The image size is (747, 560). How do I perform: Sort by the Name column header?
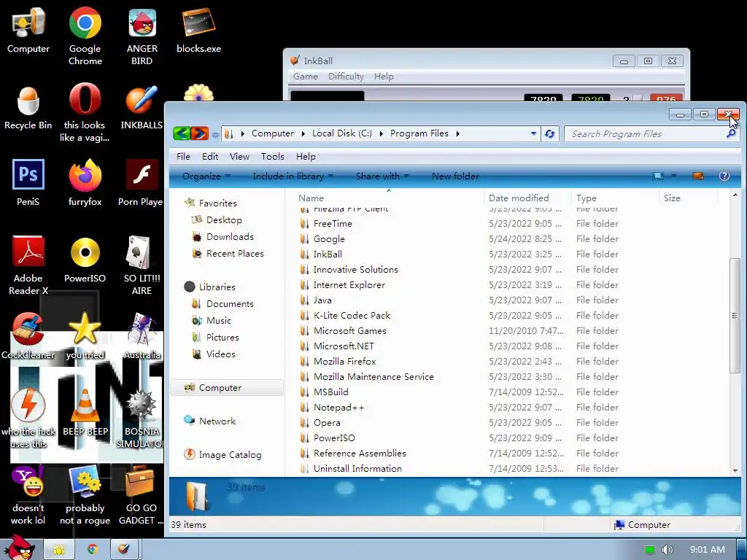pos(389,198)
